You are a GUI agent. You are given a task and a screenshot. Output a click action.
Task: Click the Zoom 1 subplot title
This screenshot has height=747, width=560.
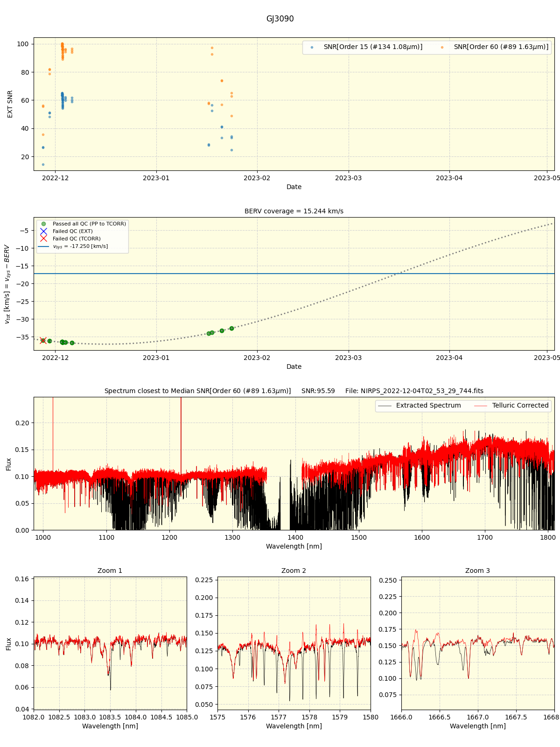click(x=110, y=571)
